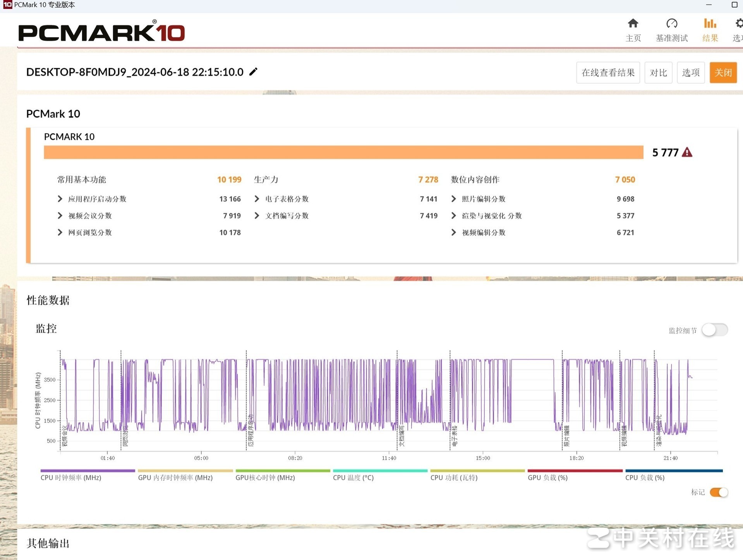
Task: Click the 常用基本功能 group heading
Action: click(81, 179)
